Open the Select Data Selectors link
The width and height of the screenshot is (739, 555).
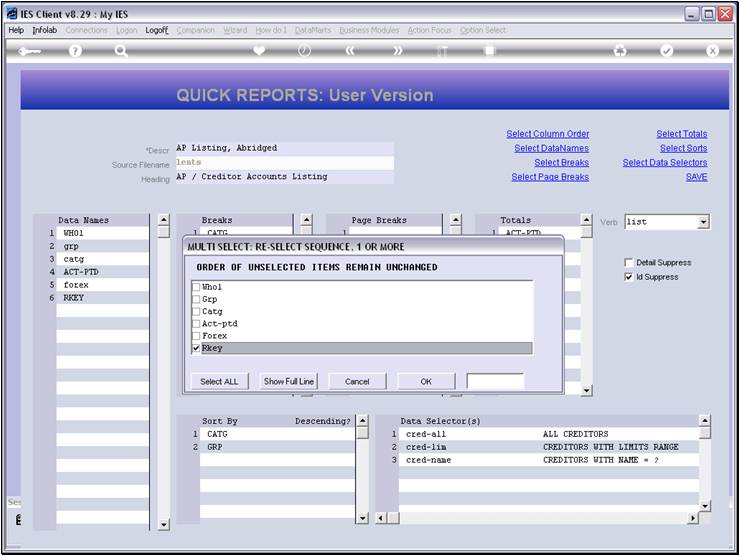665,163
